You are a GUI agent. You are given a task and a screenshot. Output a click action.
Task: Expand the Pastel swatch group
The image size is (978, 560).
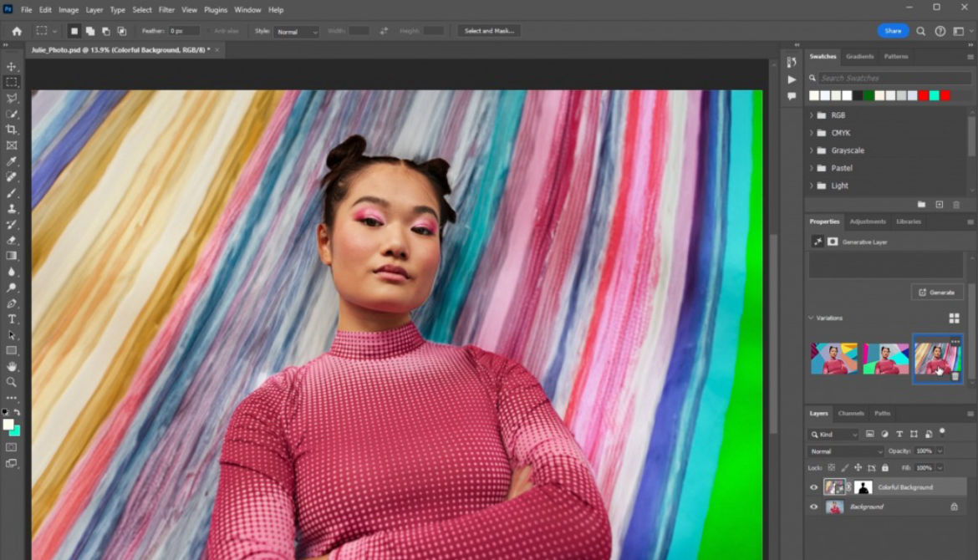[811, 168]
